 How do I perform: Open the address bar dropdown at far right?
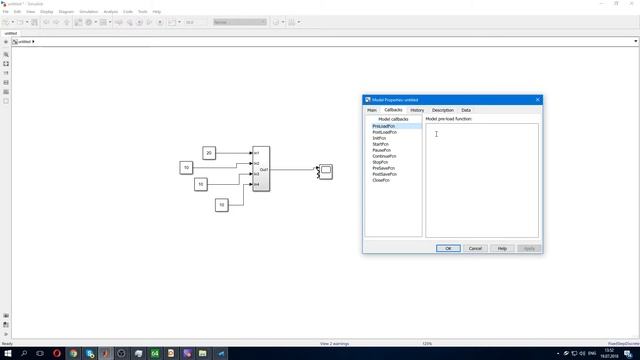tap(636, 42)
